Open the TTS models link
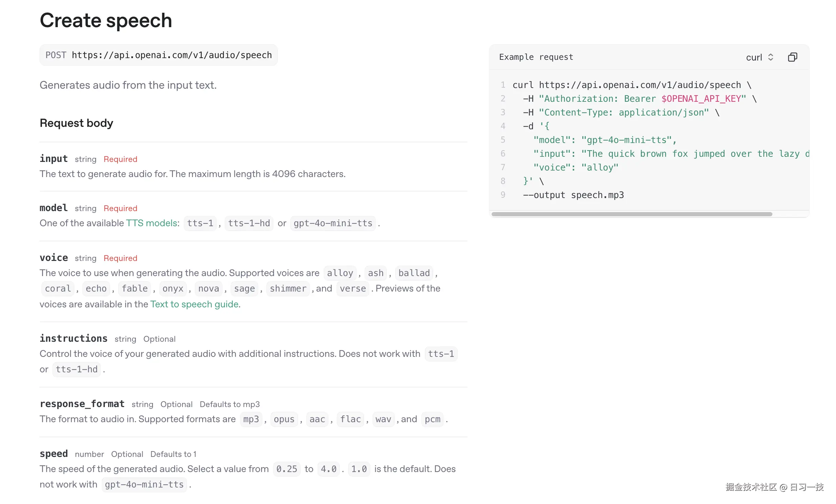 point(151,223)
